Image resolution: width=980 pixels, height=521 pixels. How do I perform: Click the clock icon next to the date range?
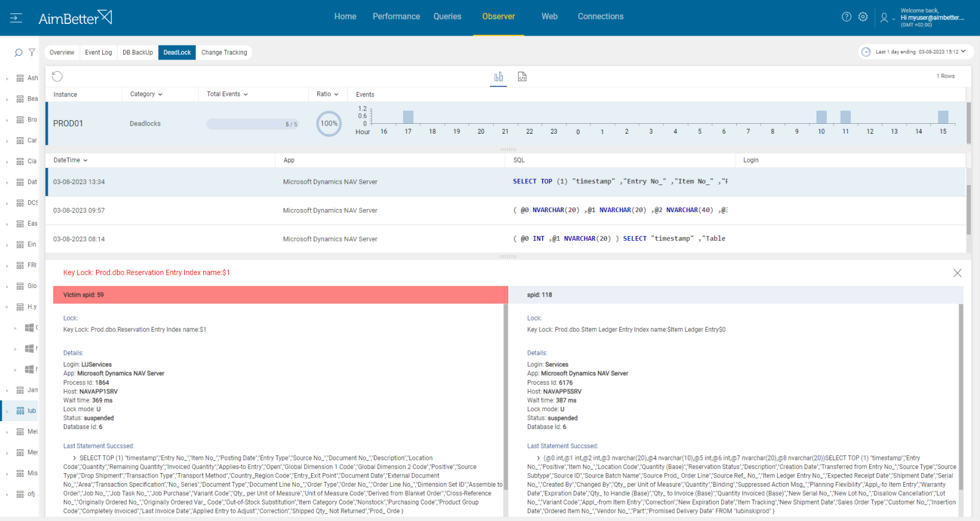[x=866, y=52]
